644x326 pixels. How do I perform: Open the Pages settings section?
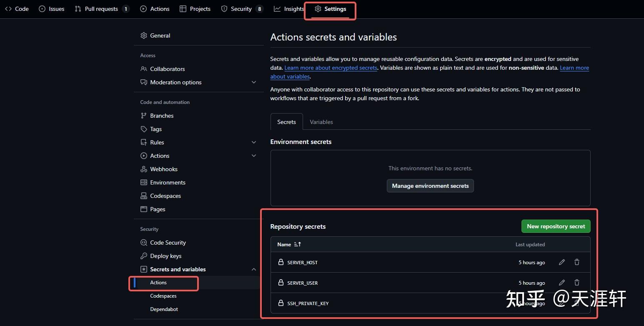coord(158,209)
